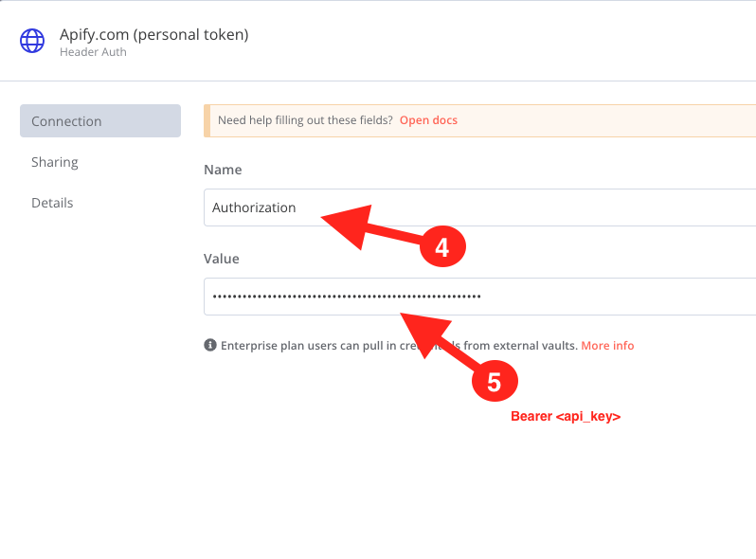Switch to the Sharing tab
This screenshot has height=559, width=756.
(55, 162)
